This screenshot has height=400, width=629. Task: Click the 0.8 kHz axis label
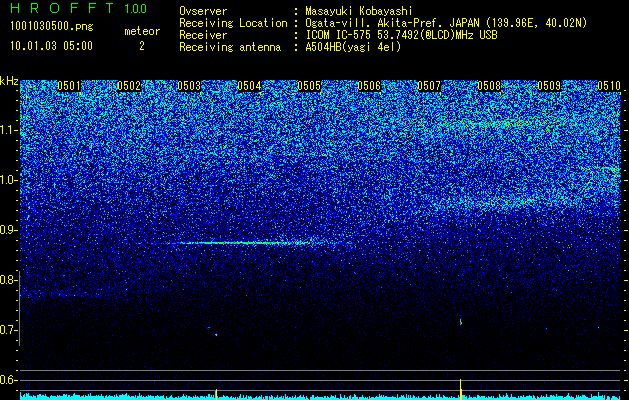7,280
